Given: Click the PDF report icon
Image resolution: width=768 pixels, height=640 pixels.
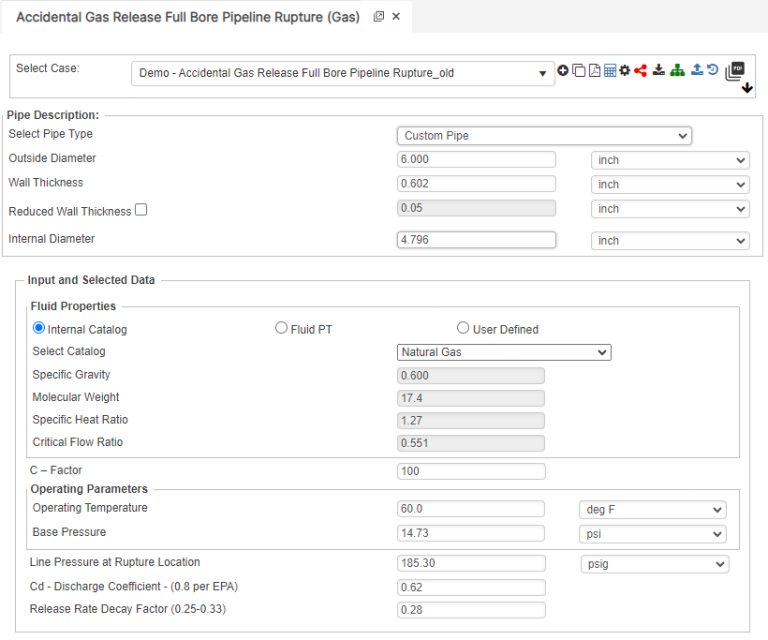Looking at the screenshot, I should click(594, 71).
